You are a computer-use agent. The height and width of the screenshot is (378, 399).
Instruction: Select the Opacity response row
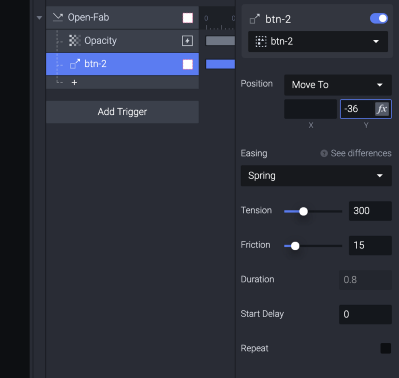(122, 41)
